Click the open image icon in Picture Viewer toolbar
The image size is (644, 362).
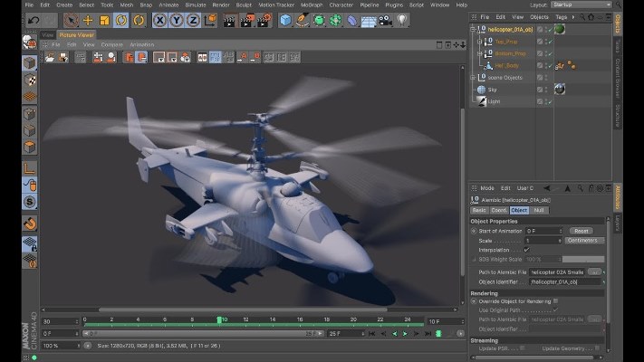[x=50, y=57]
